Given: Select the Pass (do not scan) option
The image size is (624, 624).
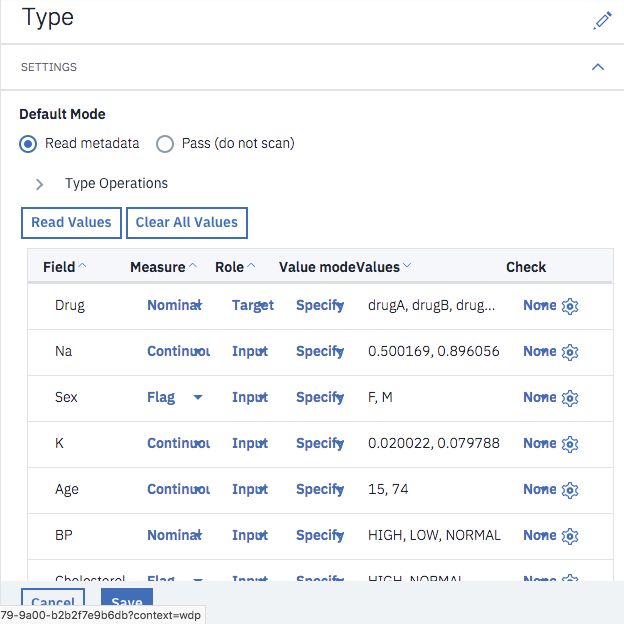Looking at the screenshot, I should (166, 143).
